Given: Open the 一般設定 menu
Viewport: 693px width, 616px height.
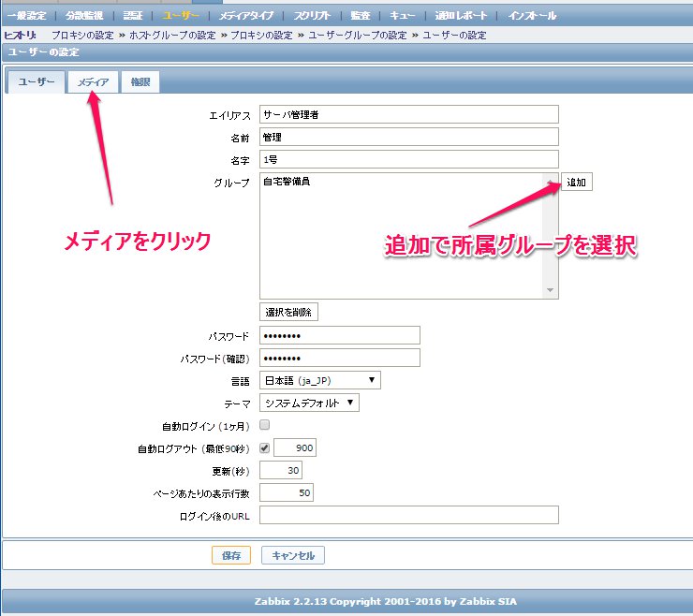Looking at the screenshot, I should pyautogui.click(x=27, y=16).
